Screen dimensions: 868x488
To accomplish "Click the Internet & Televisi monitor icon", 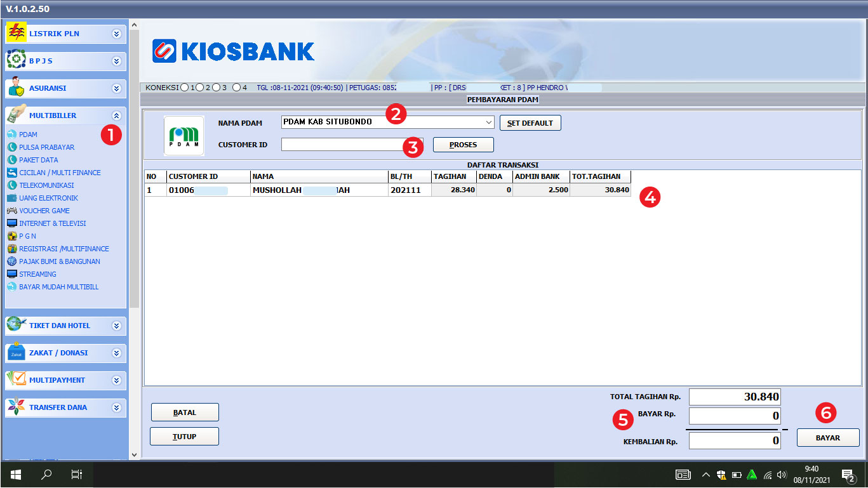I will coord(11,223).
